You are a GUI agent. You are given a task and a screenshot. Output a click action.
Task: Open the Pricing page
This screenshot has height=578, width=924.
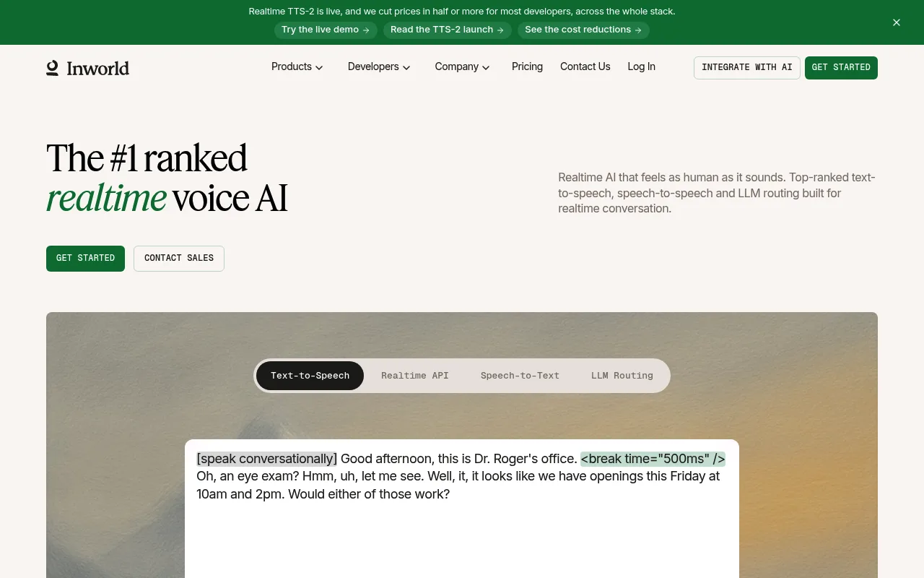pos(527,66)
